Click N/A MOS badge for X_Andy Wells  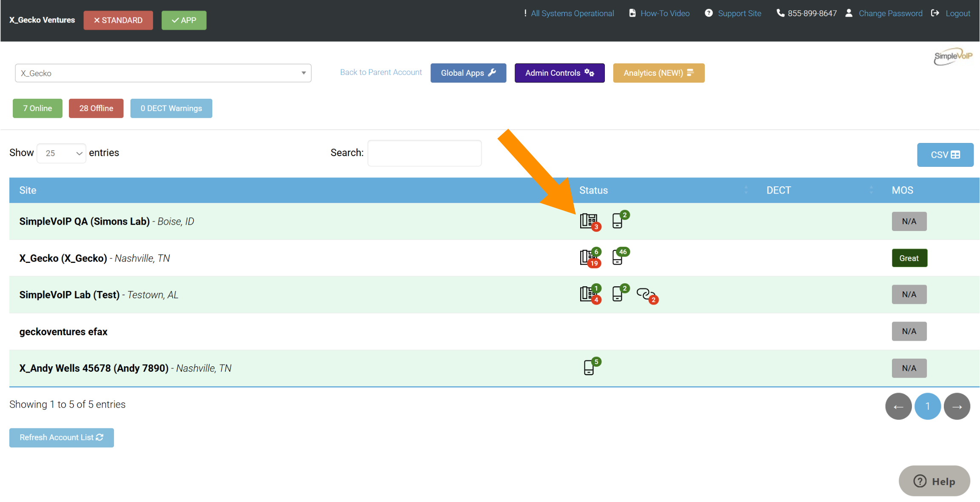point(909,368)
